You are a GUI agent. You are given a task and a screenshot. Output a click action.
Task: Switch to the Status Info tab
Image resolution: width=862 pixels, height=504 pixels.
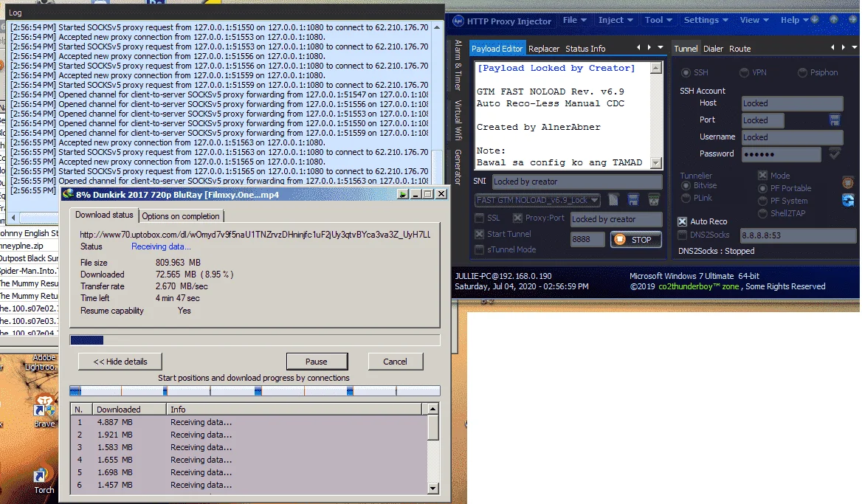tap(585, 49)
